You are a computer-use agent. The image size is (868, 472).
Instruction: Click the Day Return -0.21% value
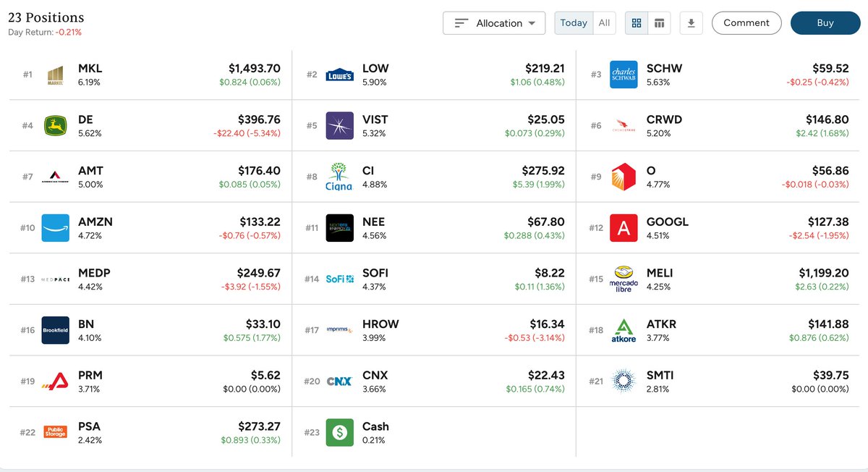(x=69, y=33)
